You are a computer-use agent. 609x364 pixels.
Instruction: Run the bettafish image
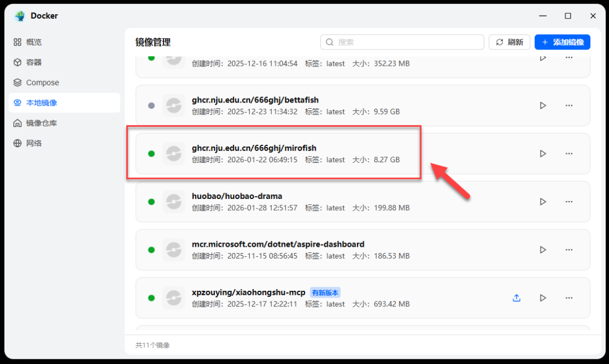tap(543, 105)
